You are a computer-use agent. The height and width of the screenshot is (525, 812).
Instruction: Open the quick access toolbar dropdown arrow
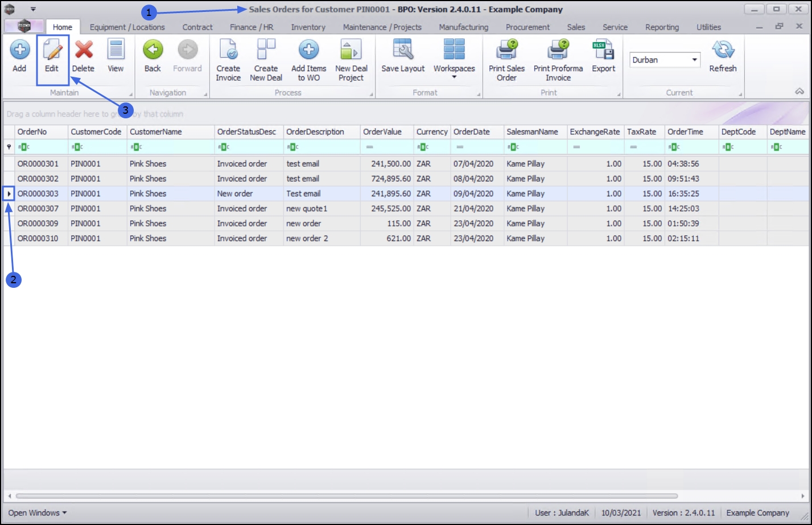[x=33, y=9]
